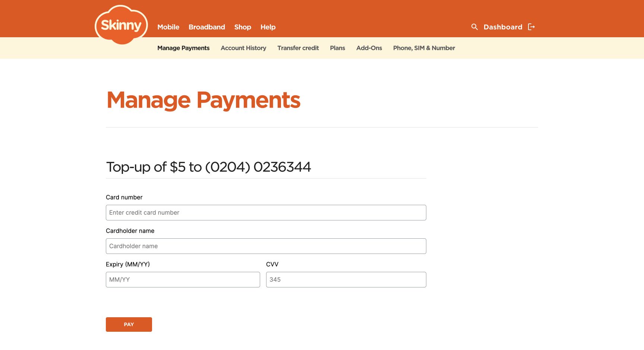Click the Skinny logo

[x=121, y=25]
